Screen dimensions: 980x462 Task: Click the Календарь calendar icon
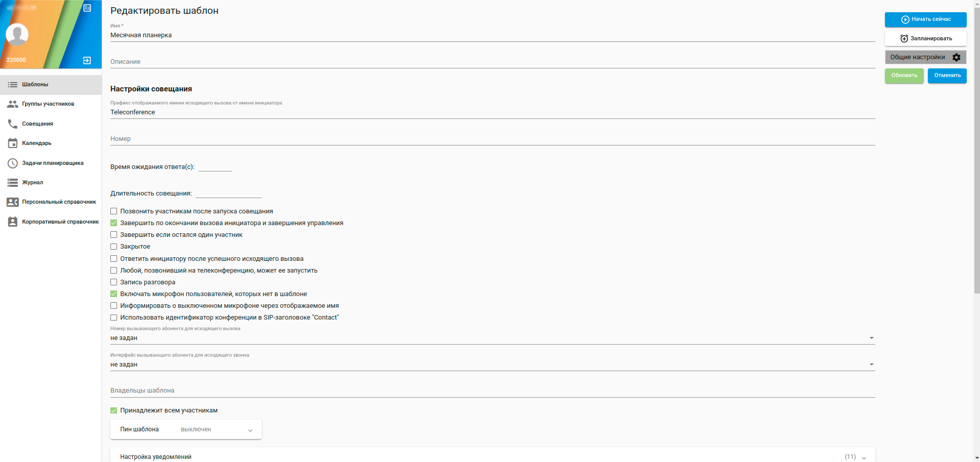click(x=13, y=143)
